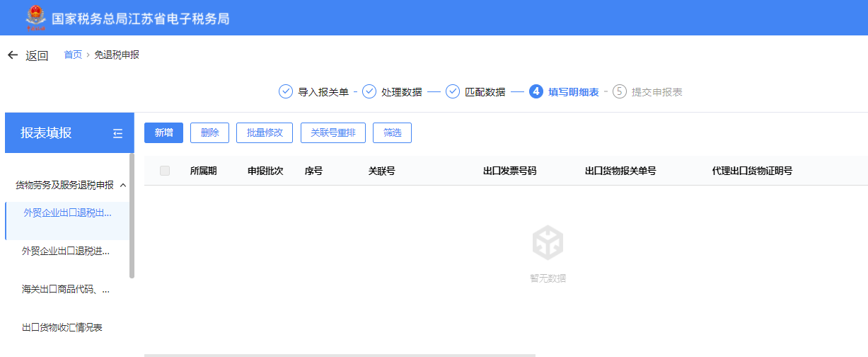Collapse the 货物劳务及服务退税申报 section
Screen dimensions: 868x357
tap(123, 186)
